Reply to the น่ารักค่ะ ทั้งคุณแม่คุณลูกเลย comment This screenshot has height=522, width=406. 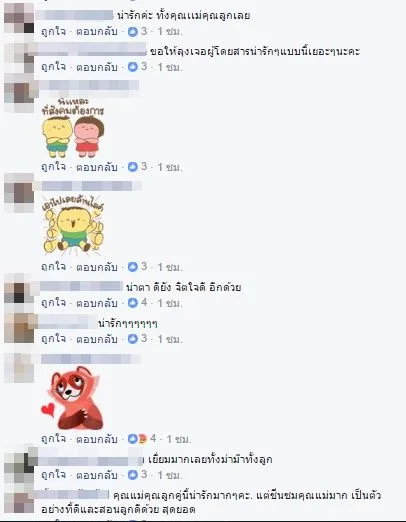(97, 31)
